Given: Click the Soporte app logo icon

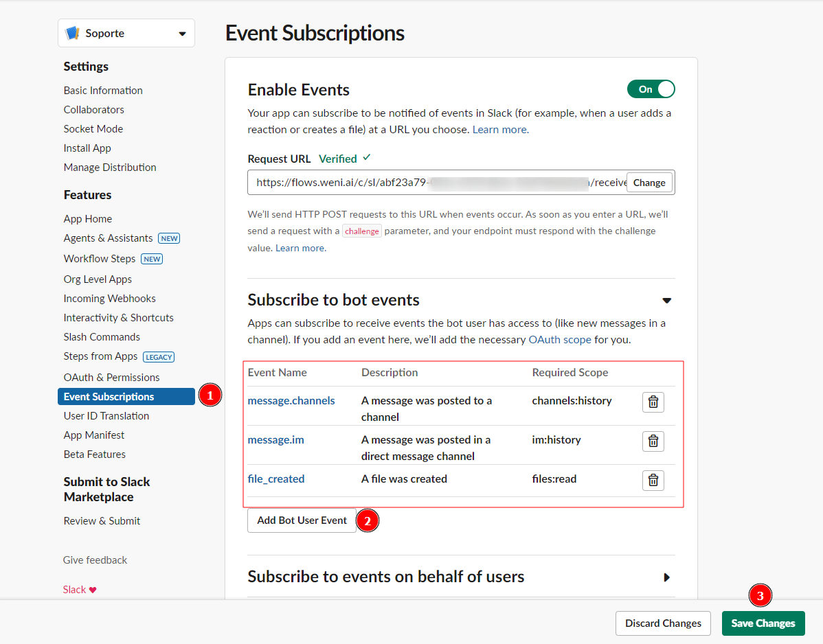Looking at the screenshot, I should (x=72, y=33).
